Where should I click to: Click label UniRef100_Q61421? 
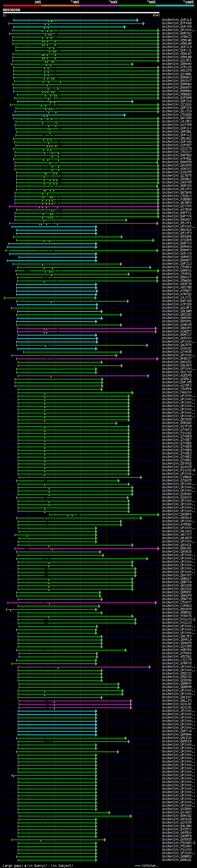pyautogui.click(x=177, y=545)
